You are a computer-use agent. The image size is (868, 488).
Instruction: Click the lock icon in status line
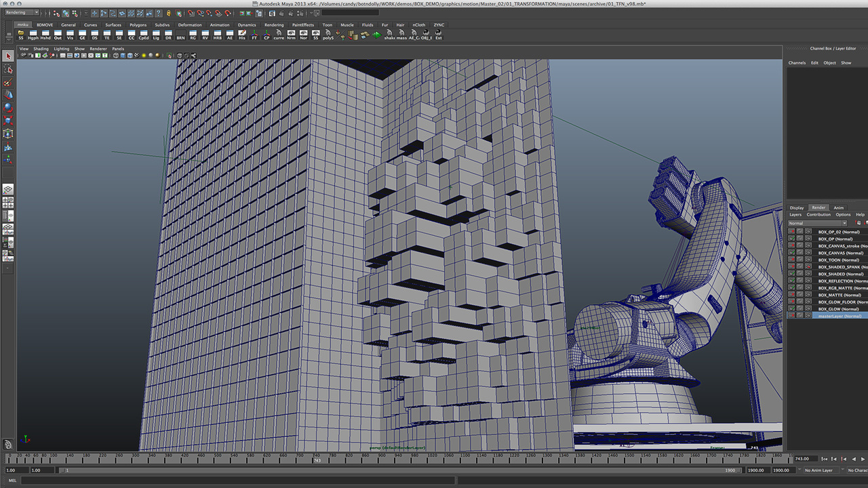(x=167, y=13)
